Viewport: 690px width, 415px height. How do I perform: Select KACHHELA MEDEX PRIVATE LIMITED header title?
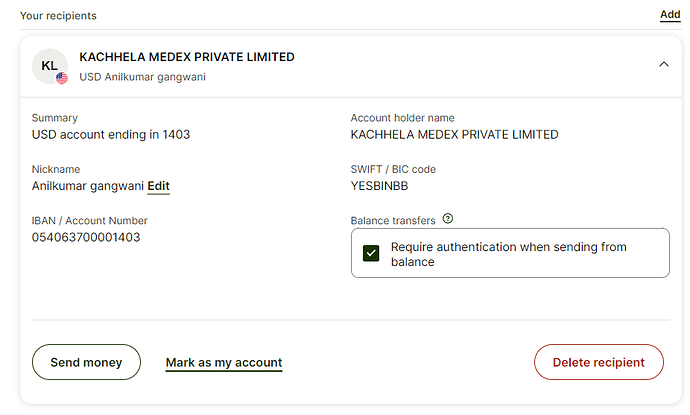point(187,57)
